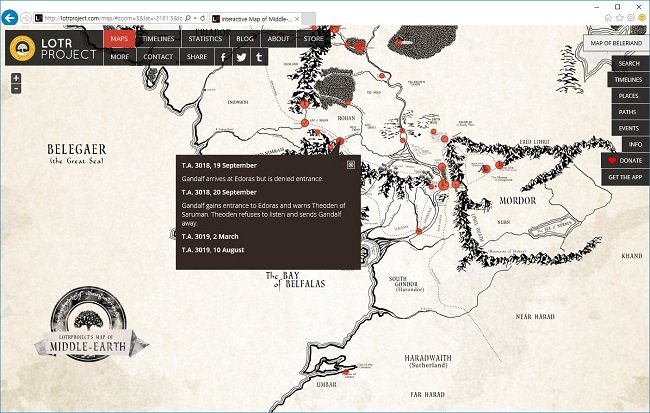Open the address bar dropdown arrow
The height and width of the screenshot is (413, 650).
tap(195, 18)
